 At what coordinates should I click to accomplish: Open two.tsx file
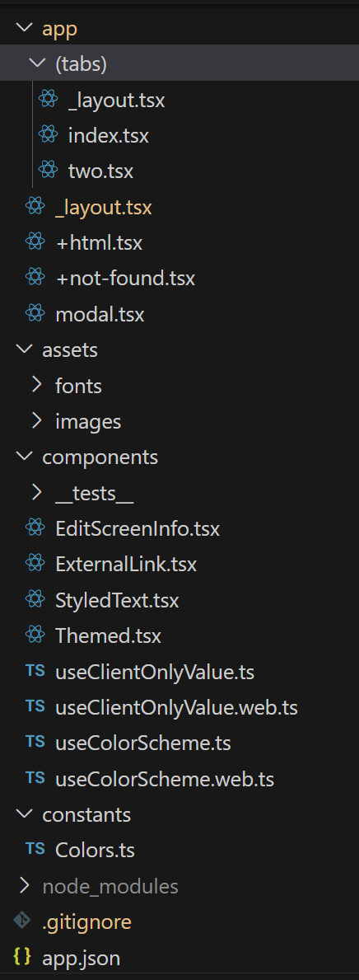tap(100, 171)
